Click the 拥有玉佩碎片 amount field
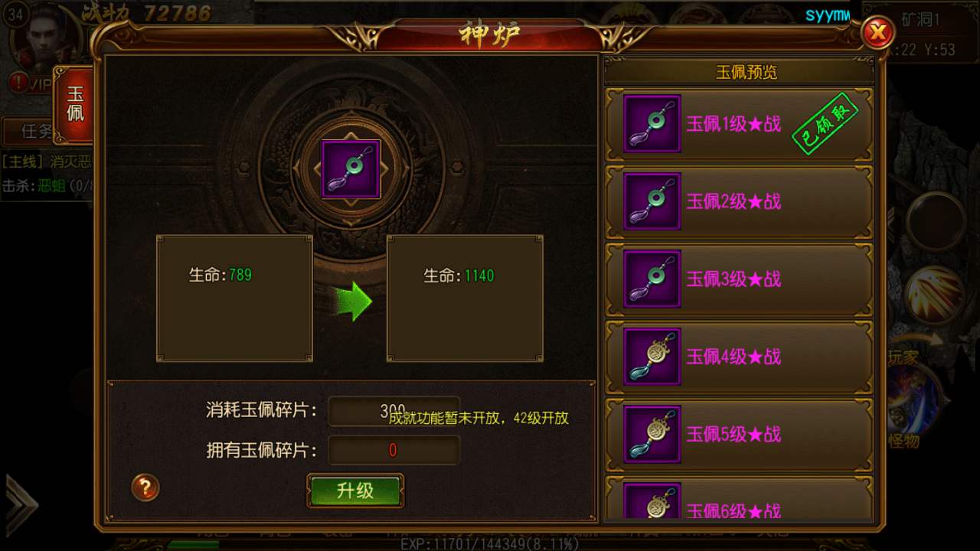 pyautogui.click(x=394, y=450)
